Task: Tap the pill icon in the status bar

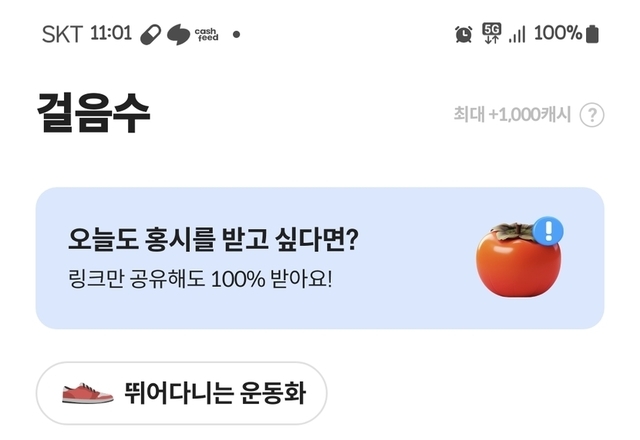Action: point(151,34)
